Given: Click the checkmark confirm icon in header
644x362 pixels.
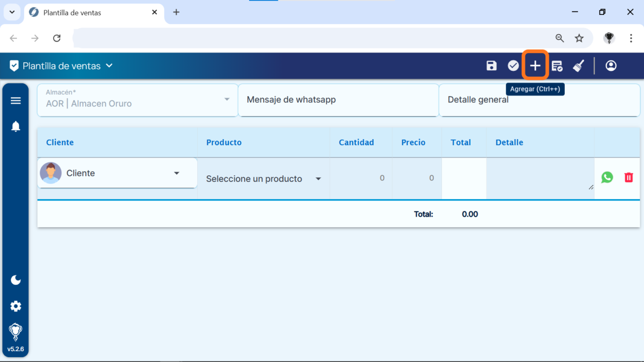Looking at the screenshot, I should coord(513,66).
